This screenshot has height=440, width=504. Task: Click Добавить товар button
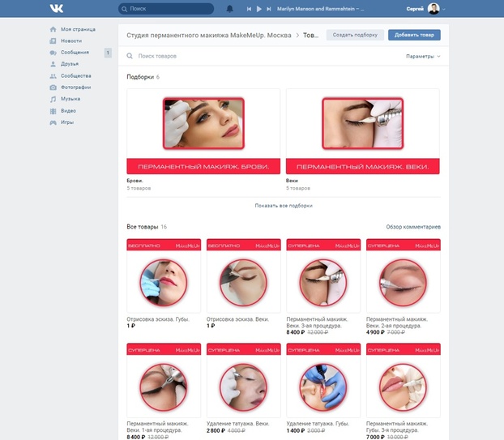click(x=414, y=35)
